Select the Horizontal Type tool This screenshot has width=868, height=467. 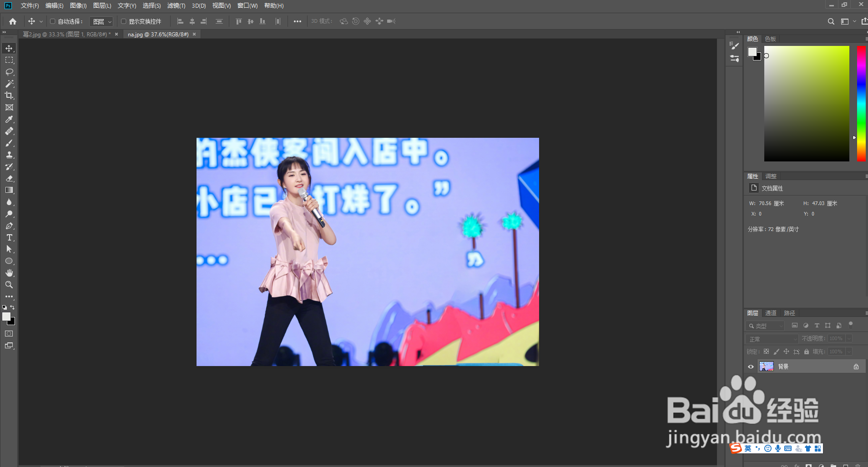pos(9,237)
